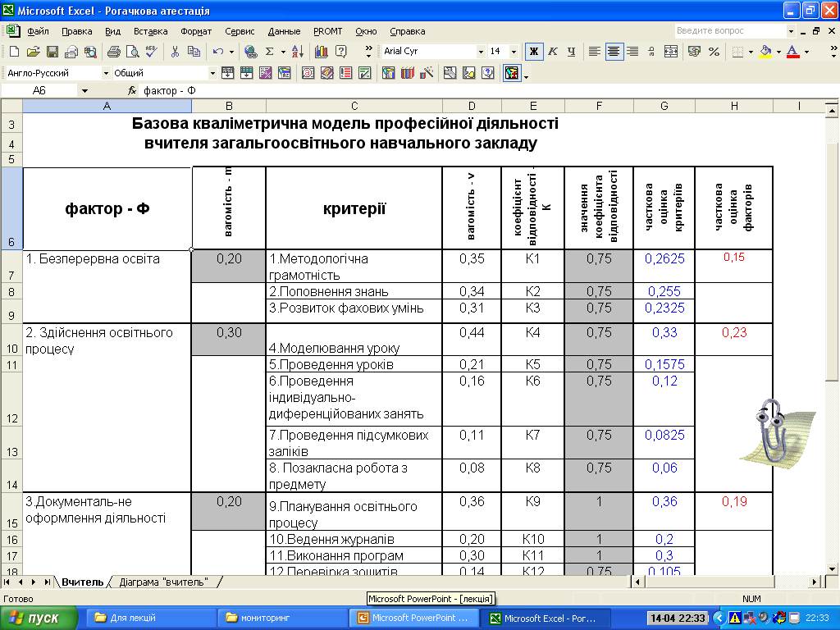Apply currency format icon
This screenshot has height=630, width=840.
(x=694, y=52)
